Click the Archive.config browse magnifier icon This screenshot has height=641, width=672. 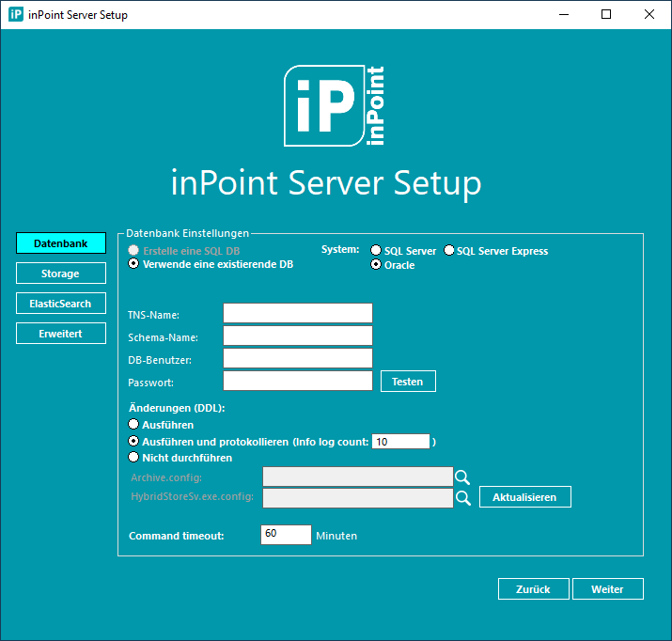point(462,477)
